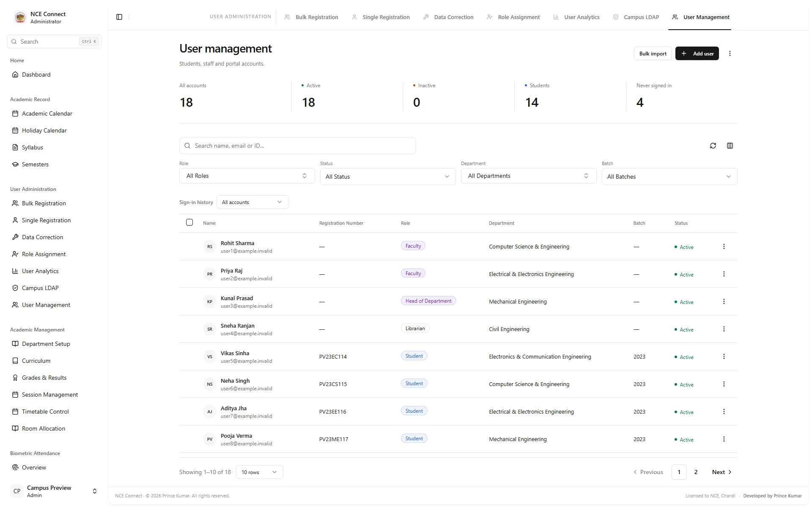Click the Add user button
812x508 pixels.
697,53
